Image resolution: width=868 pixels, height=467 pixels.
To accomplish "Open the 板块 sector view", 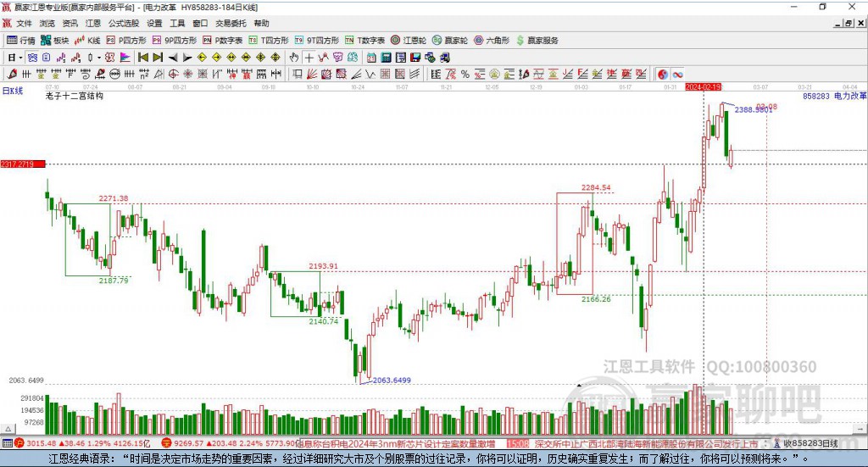I will 55,41.
